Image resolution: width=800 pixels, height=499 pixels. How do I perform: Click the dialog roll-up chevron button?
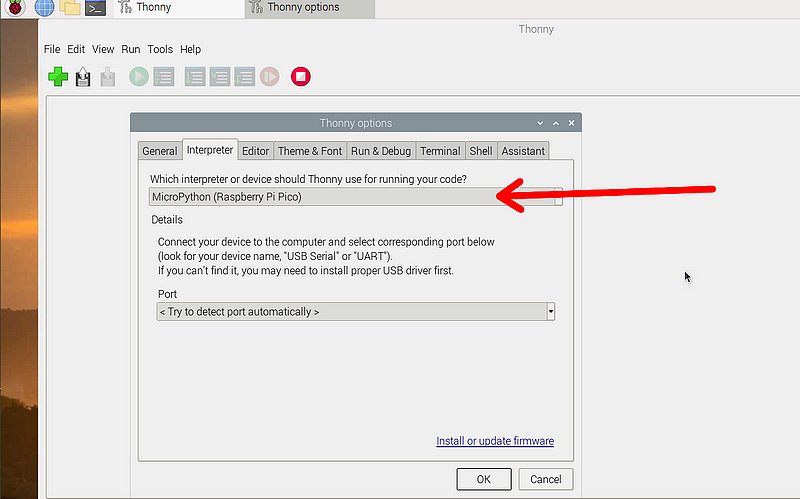pyautogui.click(x=556, y=123)
